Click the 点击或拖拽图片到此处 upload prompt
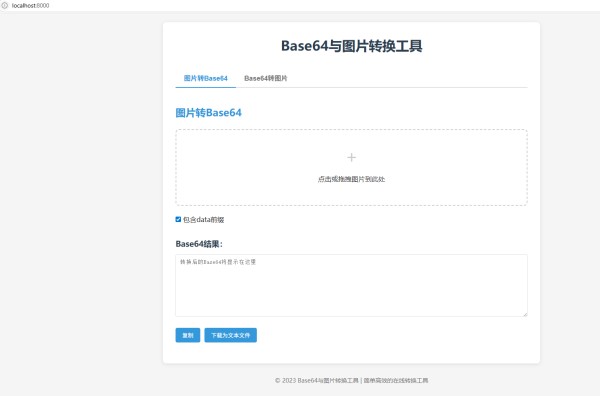The image size is (600, 396). pyautogui.click(x=351, y=179)
